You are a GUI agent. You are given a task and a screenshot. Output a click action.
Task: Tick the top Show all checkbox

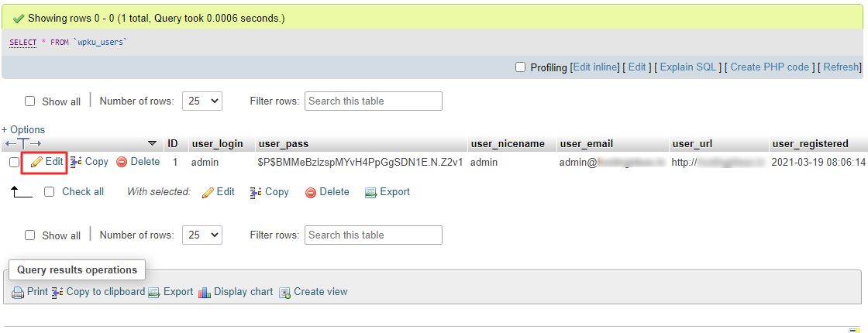click(x=30, y=101)
